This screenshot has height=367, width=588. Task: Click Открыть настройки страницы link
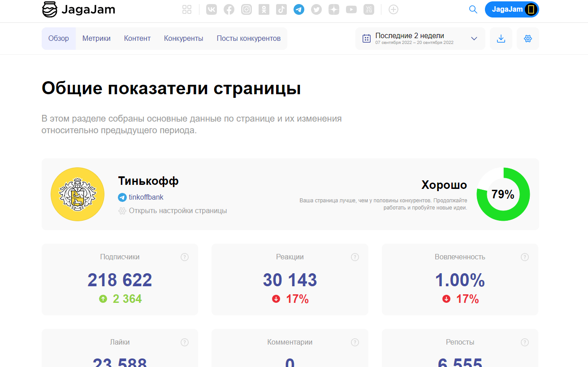(177, 211)
